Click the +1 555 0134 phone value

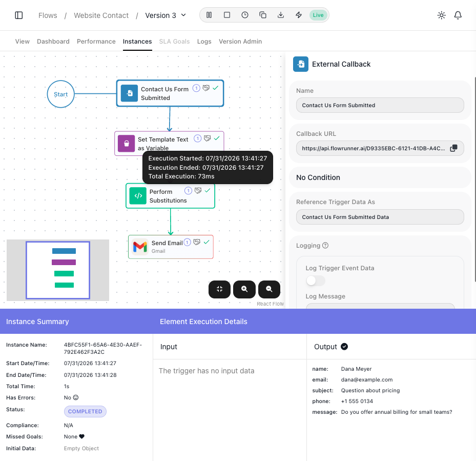click(357, 401)
